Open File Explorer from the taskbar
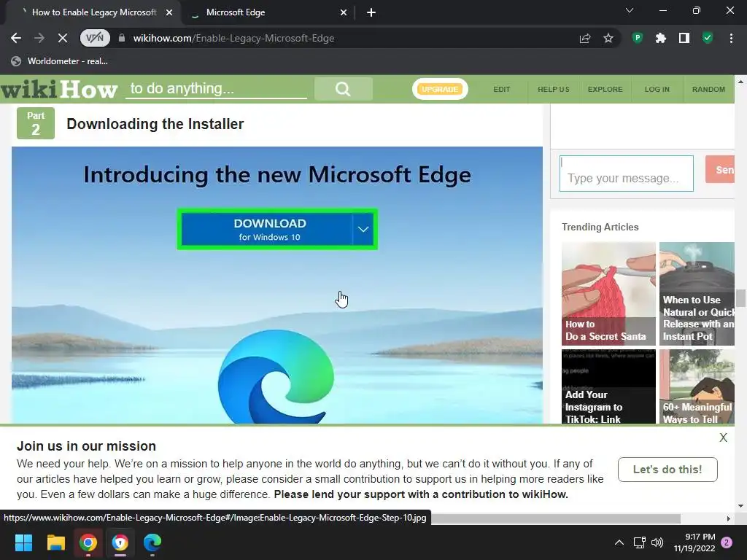The image size is (747, 560). pyautogui.click(x=55, y=542)
